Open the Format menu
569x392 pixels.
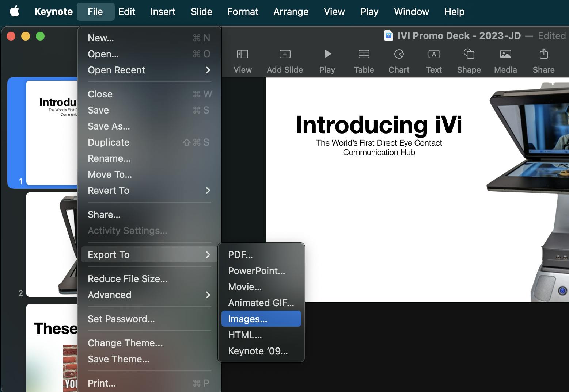[x=243, y=12]
